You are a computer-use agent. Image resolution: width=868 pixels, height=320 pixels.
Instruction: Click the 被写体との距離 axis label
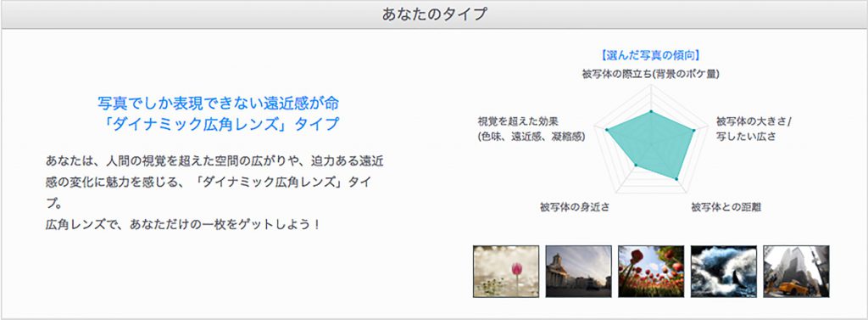point(726,207)
